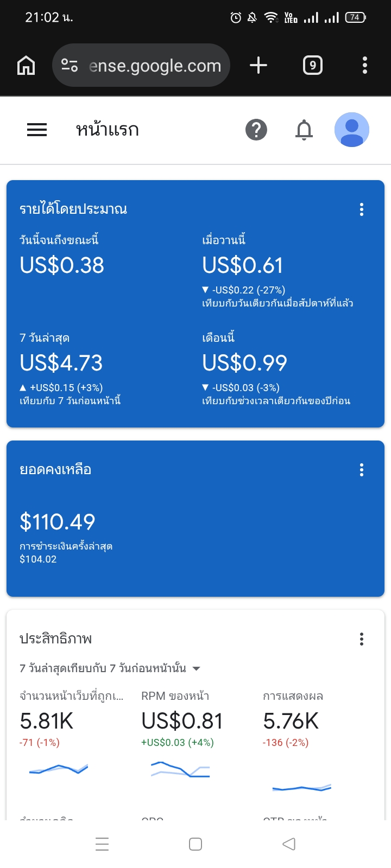
Task: Open the account profile avatar
Action: point(352,130)
